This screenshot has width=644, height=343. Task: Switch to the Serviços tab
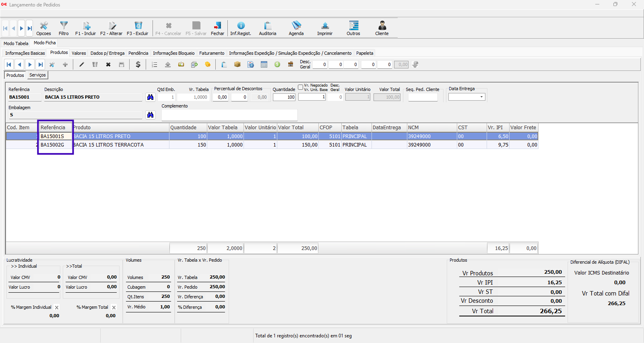tap(37, 75)
